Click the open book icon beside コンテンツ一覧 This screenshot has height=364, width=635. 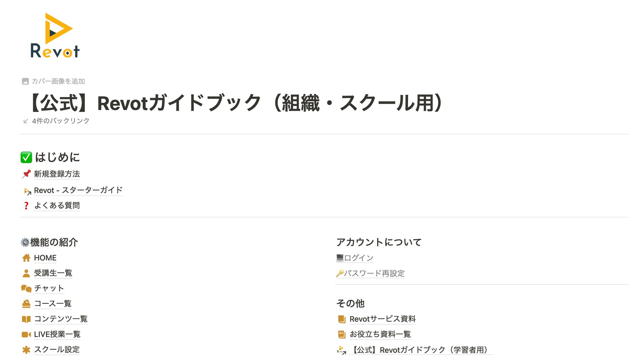click(26, 319)
